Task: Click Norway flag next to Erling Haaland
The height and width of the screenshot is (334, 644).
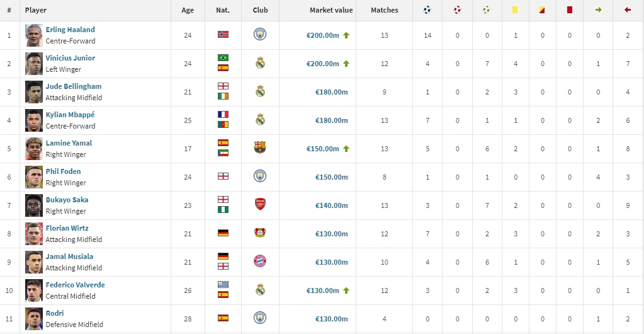Action: (222, 35)
